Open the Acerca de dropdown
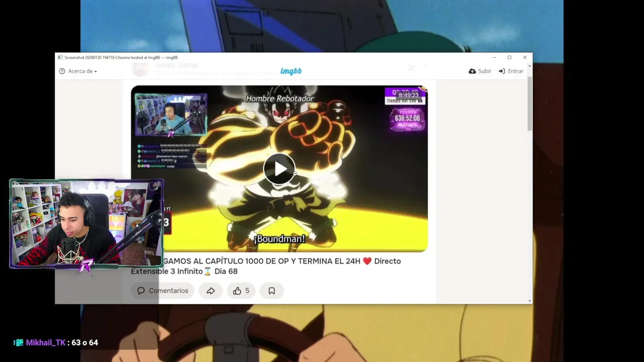This screenshot has width=644, height=362. [x=83, y=71]
